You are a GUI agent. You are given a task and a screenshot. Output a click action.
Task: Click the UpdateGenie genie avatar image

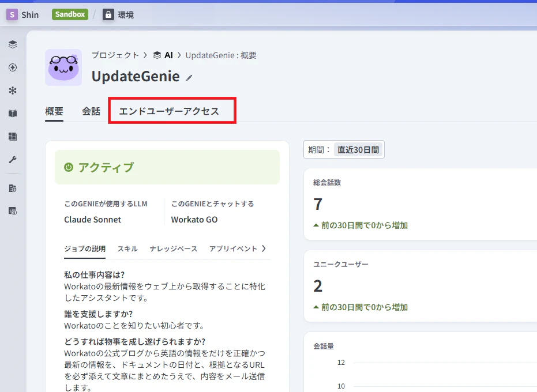coord(63,67)
